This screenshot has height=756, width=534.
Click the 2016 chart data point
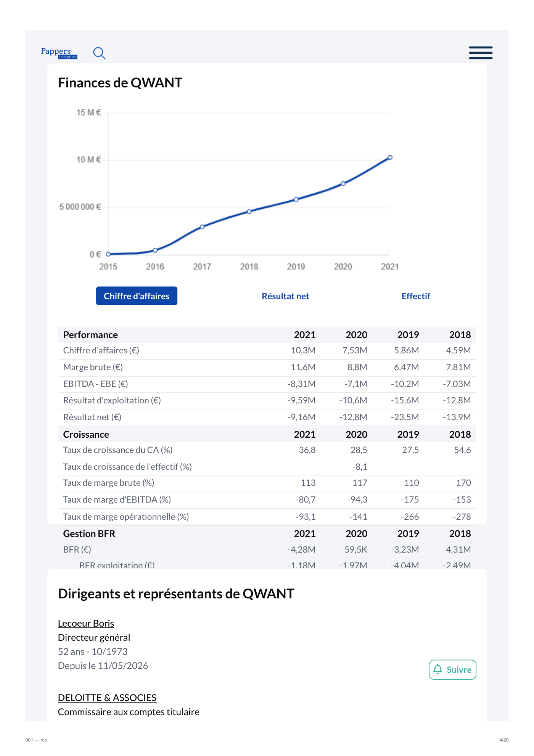(155, 250)
